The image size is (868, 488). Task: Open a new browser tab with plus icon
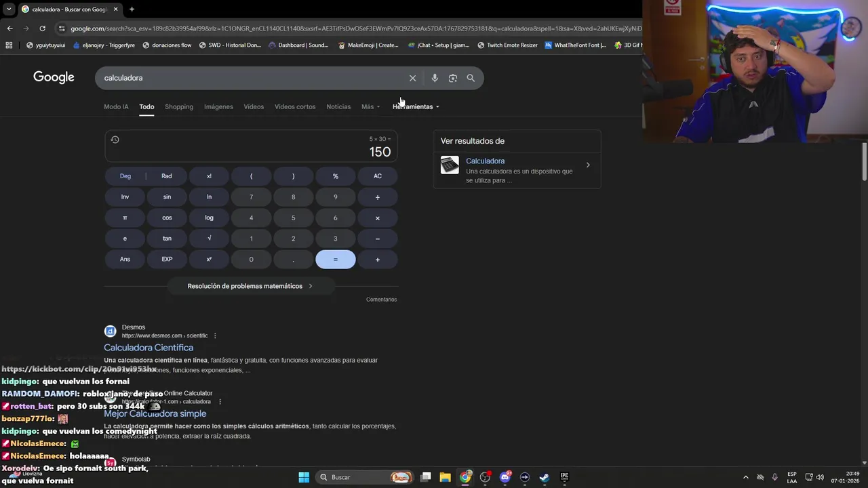coord(132,9)
